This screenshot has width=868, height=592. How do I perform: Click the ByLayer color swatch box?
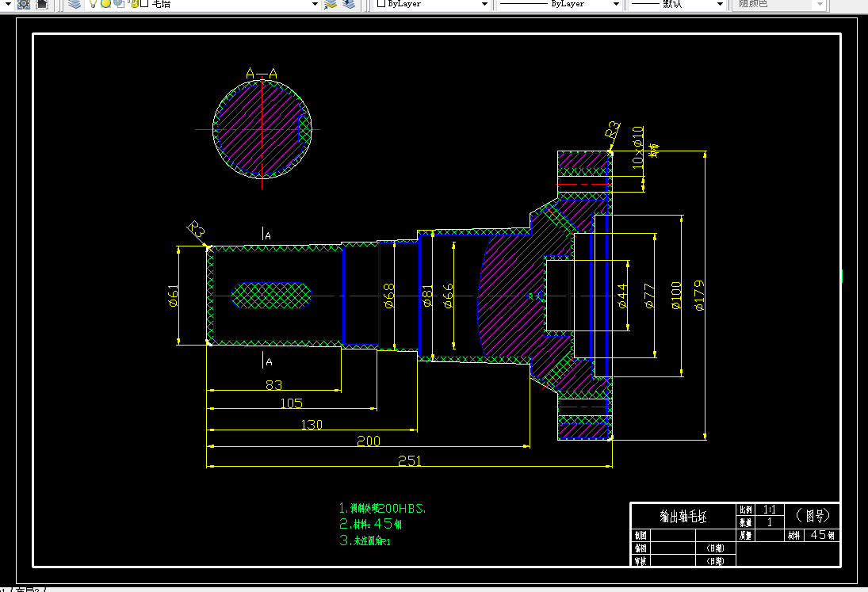point(380,4)
